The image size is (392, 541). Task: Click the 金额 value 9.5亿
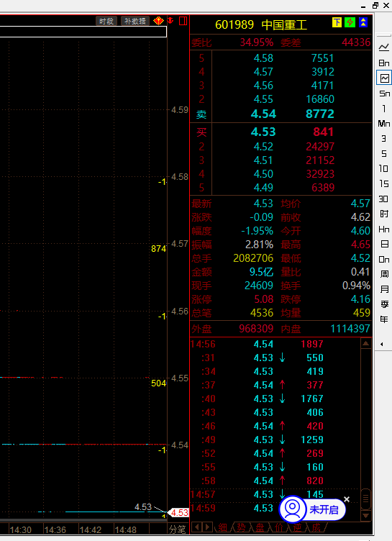(x=261, y=272)
